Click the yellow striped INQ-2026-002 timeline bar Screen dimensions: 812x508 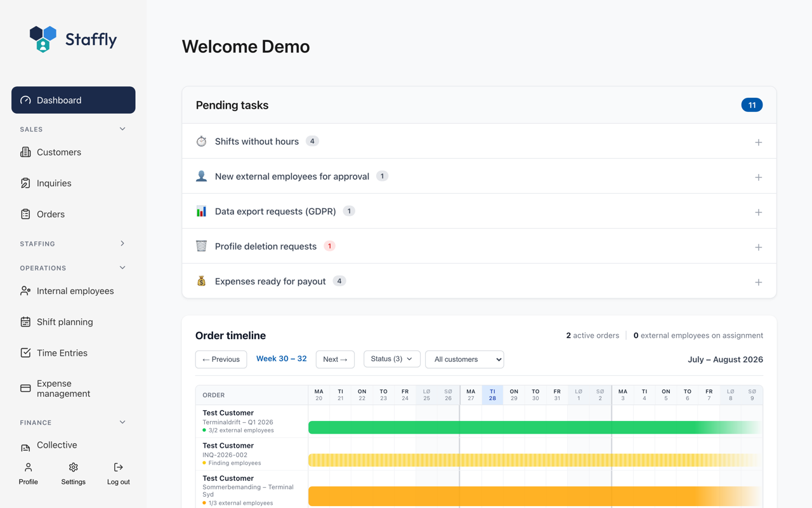point(535,460)
